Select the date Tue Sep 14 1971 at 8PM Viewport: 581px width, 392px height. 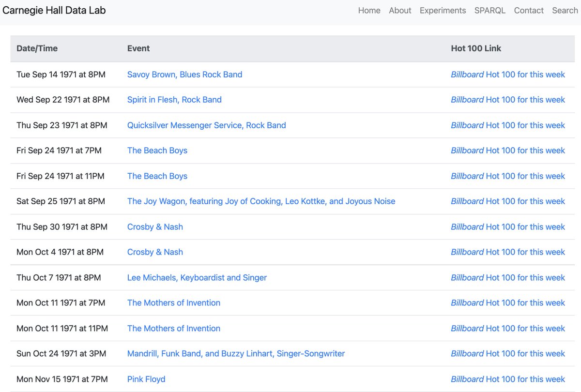point(61,75)
